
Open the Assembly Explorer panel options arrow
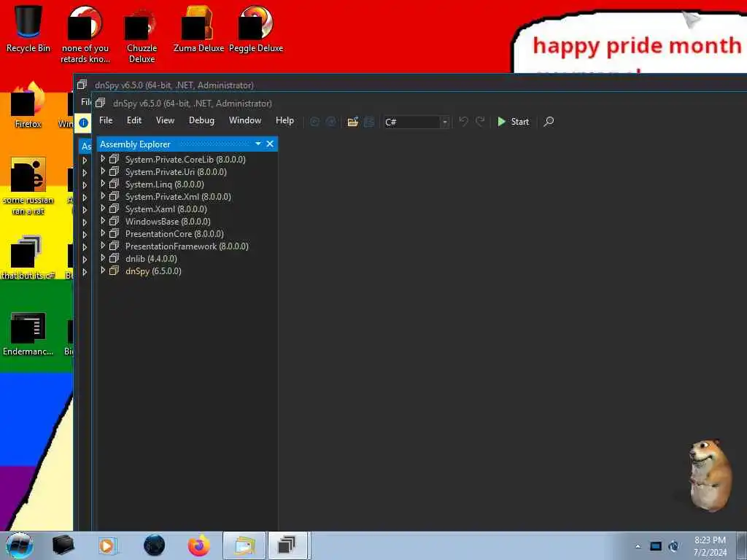(258, 144)
